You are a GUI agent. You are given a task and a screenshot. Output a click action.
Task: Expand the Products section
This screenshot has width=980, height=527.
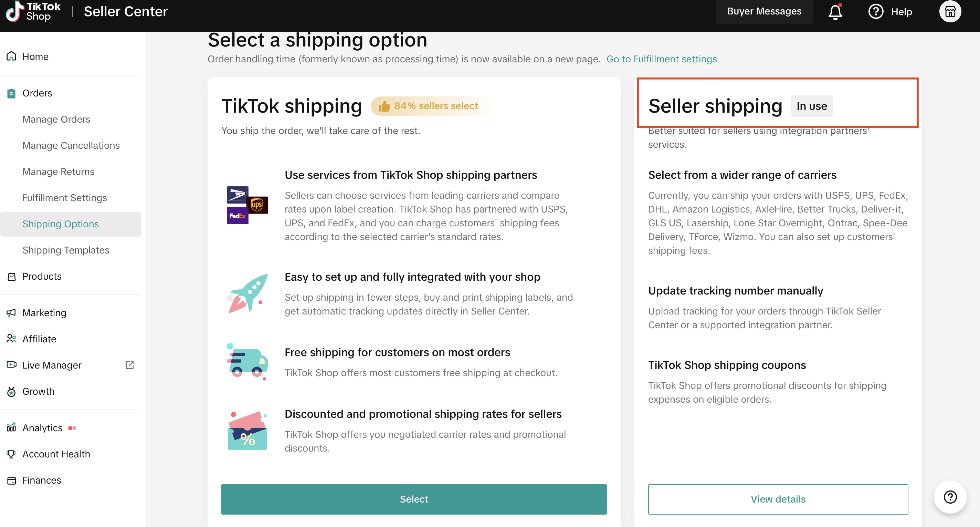(x=42, y=276)
